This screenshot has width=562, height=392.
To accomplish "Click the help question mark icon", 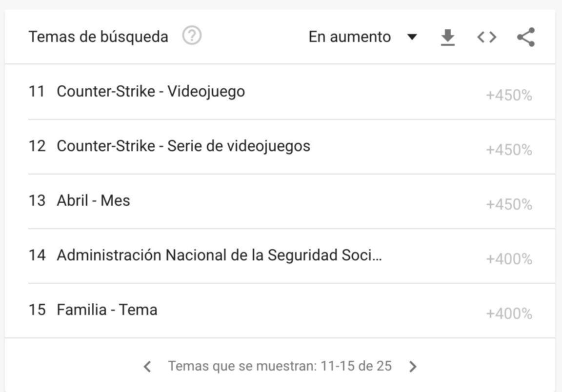I will click(x=192, y=36).
